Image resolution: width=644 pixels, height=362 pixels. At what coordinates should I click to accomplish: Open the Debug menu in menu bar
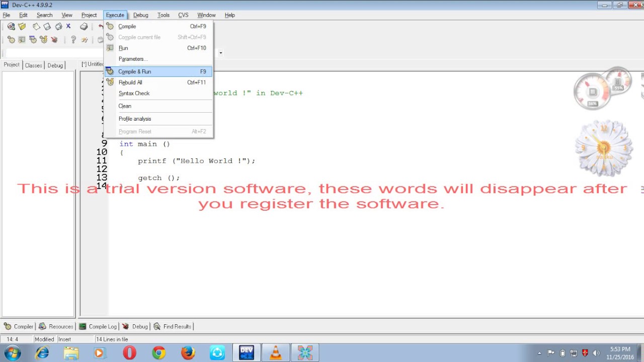point(140,15)
